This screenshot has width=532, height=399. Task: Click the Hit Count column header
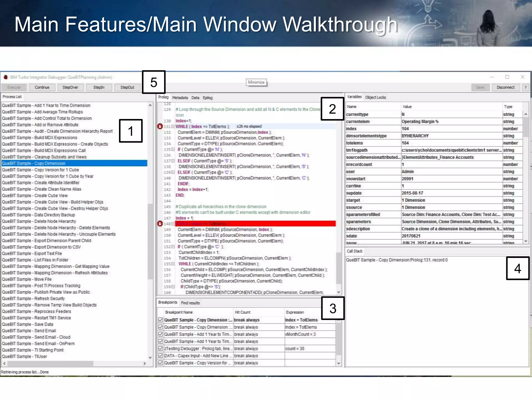click(x=243, y=312)
